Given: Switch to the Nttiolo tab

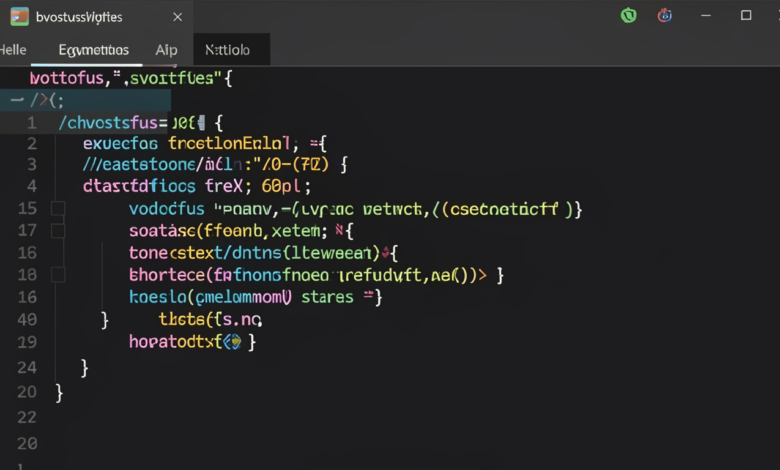Looking at the screenshot, I should coord(227,50).
